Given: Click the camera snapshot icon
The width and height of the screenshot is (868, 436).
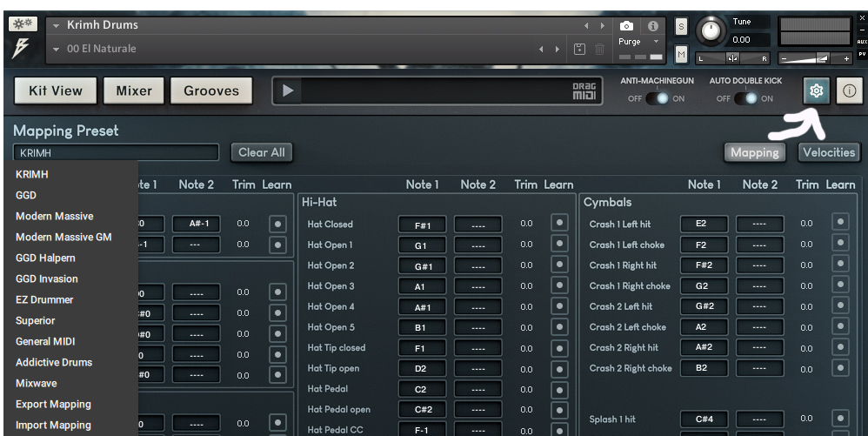Looking at the screenshot, I should tap(625, 26).
